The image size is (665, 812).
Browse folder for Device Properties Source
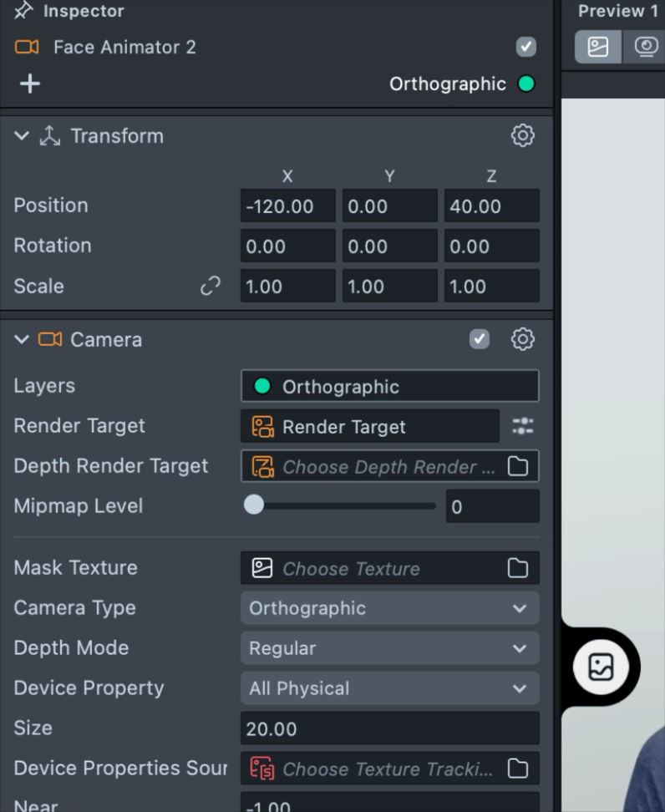pos(518,769)
